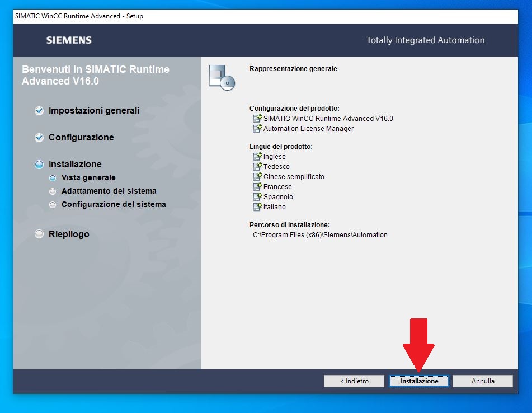Click the blue bullet icon beside Installazione
Image resolution: width=532 pixels, height=413 pixels.
point(39,165)
